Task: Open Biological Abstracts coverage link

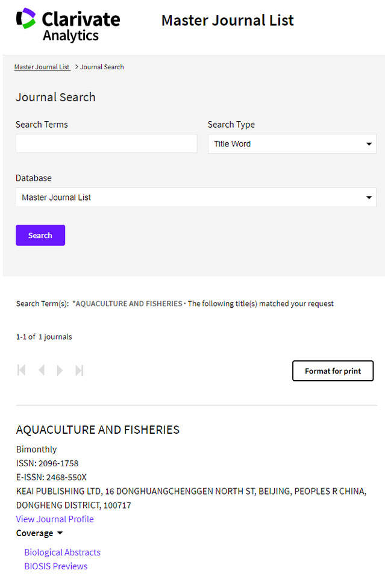Action: point(62,552)
